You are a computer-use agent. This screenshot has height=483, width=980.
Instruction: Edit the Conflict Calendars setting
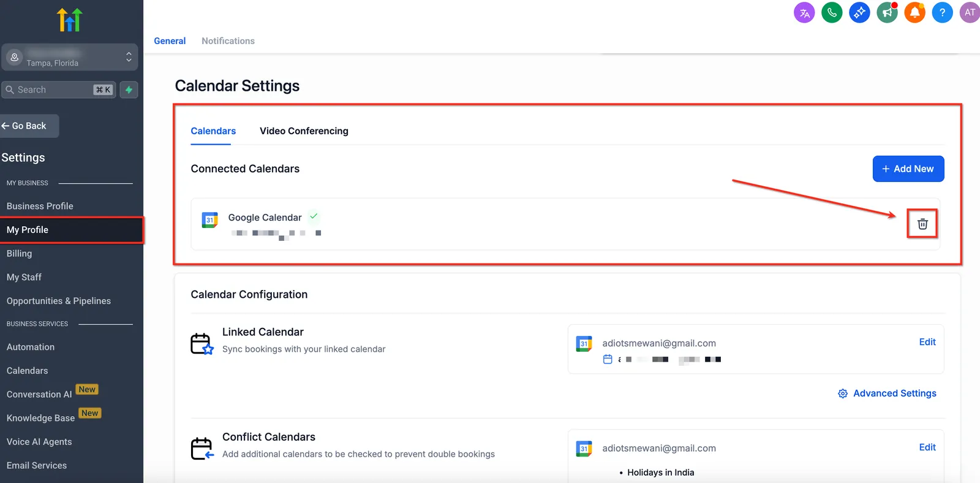[x=927, y=447]
